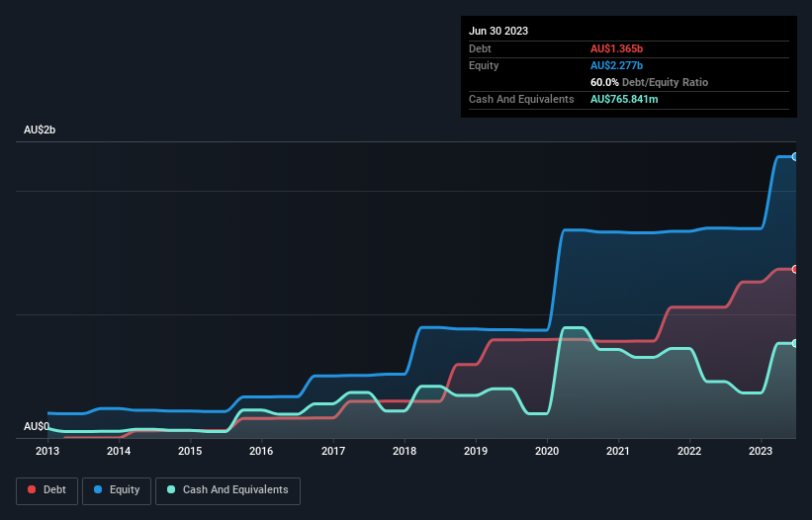
Task: Click the 2018 x-axis label
Action: pyautogui.click(x=405, y=451)
